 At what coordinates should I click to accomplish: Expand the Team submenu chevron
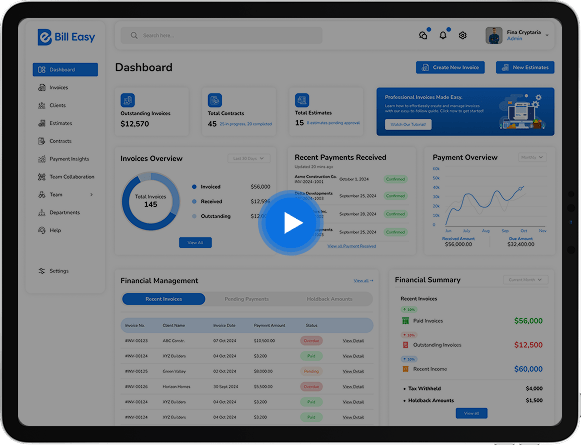pos(92,194)
